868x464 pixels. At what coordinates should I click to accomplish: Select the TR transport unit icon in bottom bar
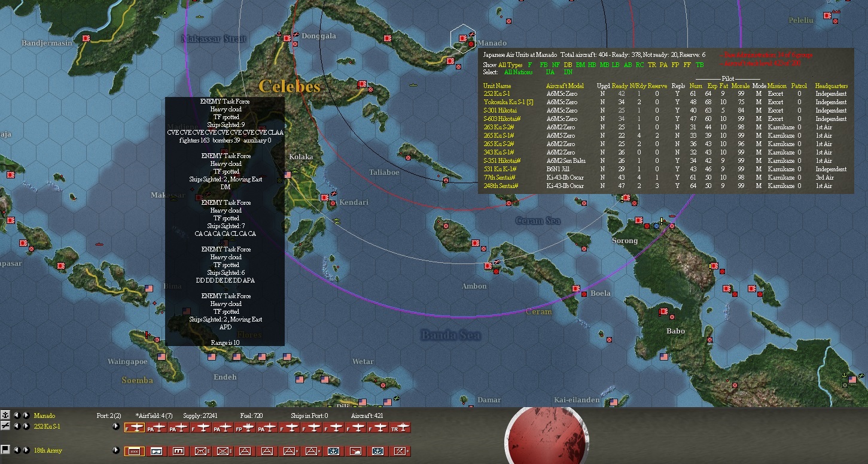click(400, 427)
